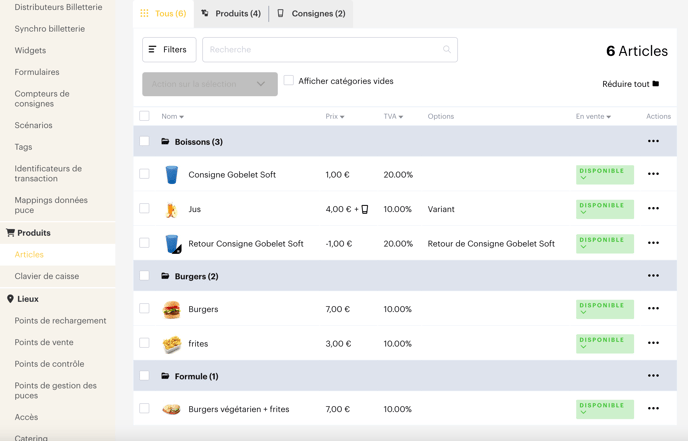Open actions menu for Jus row

pos(653,208)
